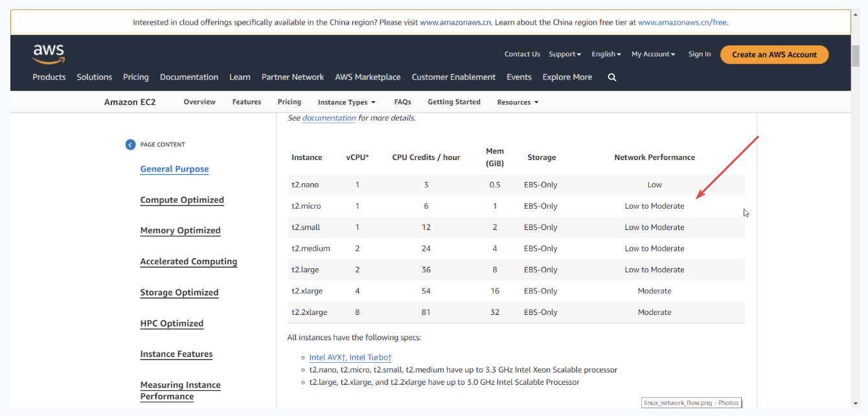
Task: Expand the Resources dropdown
Action: 518,102
